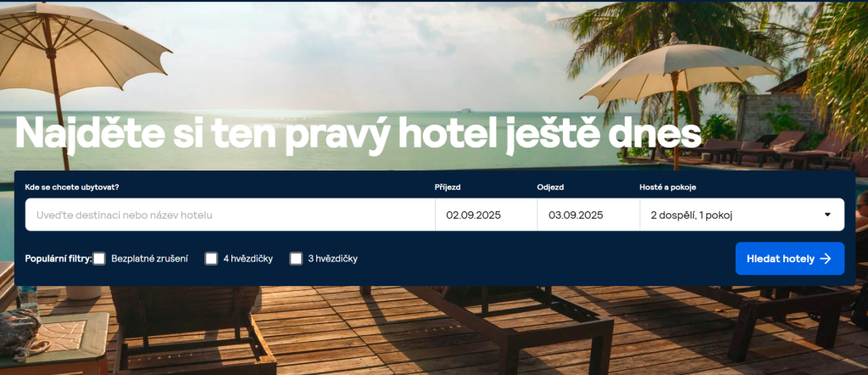Click the 'Najděte si ten pravý hotel' headline
This screenshot has height=375, width=868.
pos(359,133)
